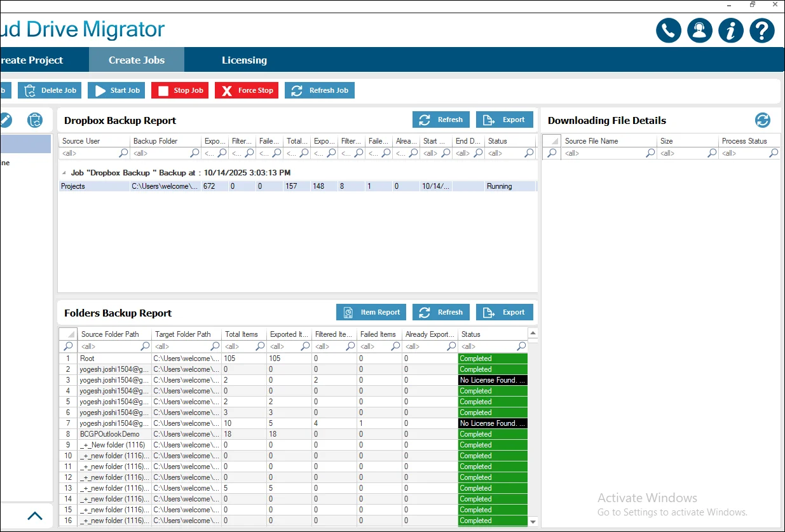Viewport: 785px width, 532px height.
Task: Click the information icon in header
Action: coord(731,31)
